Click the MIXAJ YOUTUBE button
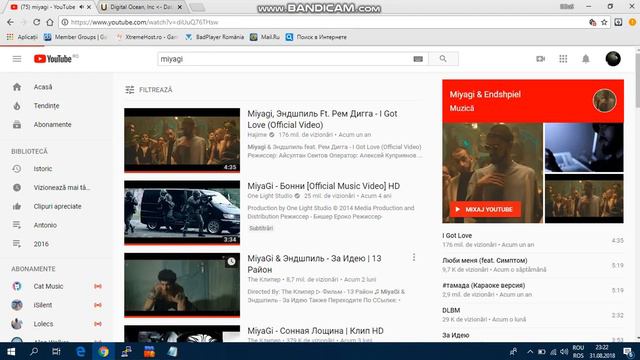The width and height of the screenshot is (640, 360). pyautogui.click(x=485, y=209)
